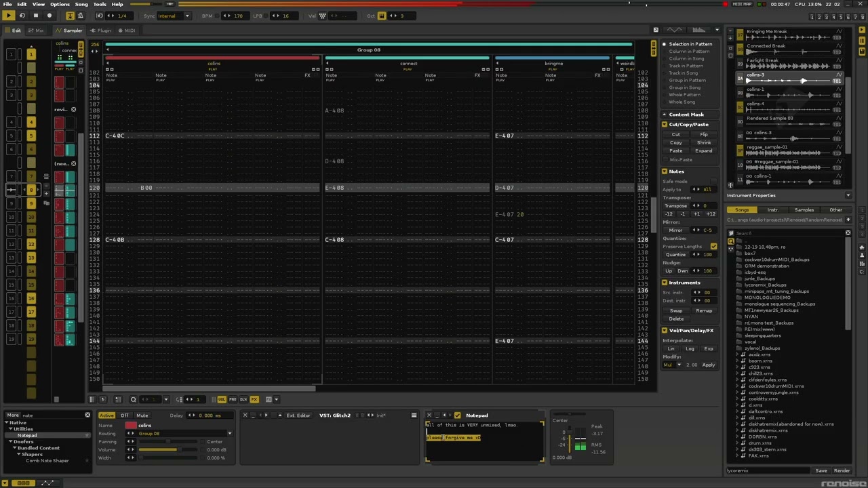Collapse the Vol/Pan/Delay/FX section

(665, 330)
